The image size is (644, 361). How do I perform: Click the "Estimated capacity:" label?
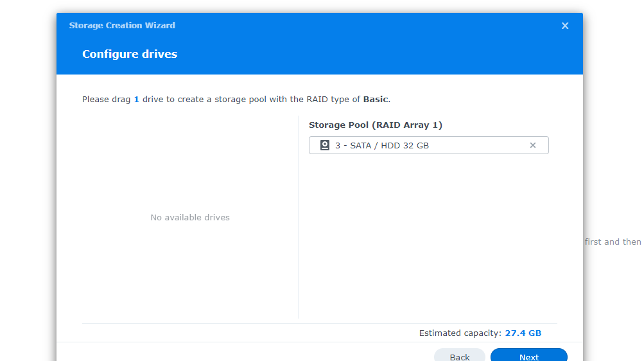460,333
